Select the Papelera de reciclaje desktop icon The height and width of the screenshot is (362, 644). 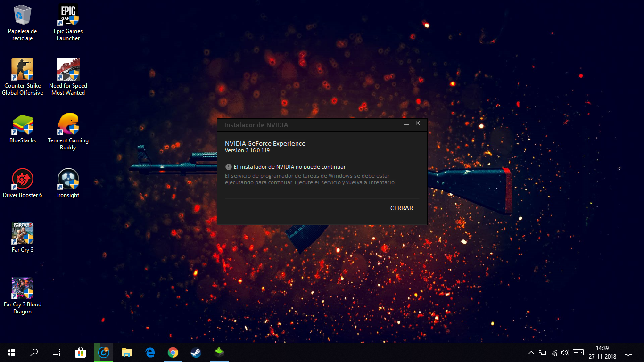[x=23, y=23]
